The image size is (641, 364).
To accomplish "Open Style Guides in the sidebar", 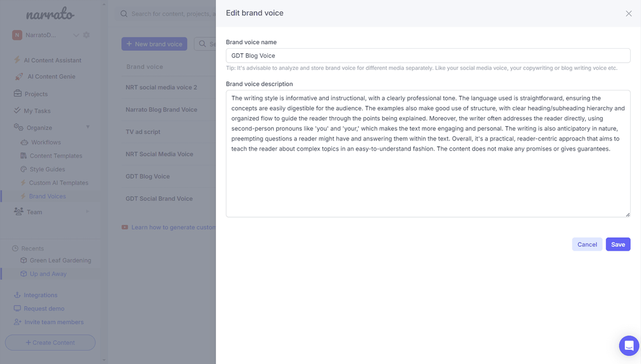I will coord(47,169).
